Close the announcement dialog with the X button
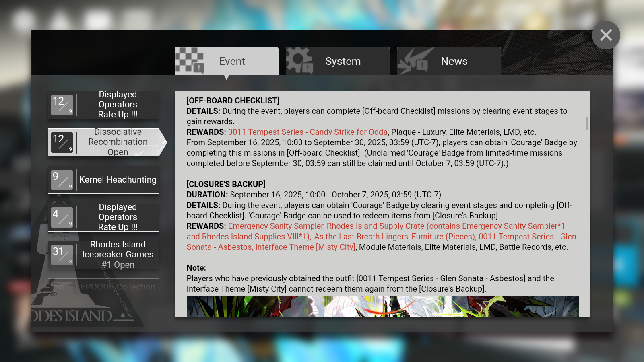644x362 pixels. 606,35
